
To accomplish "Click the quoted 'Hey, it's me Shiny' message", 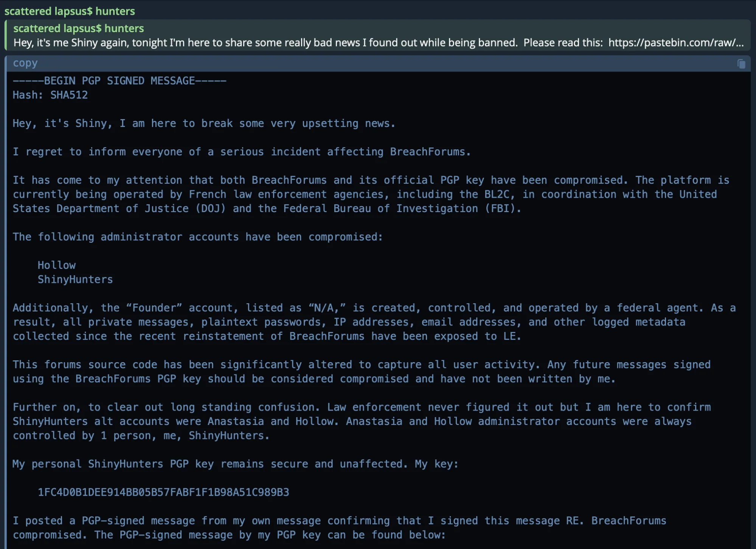I will (227, 43).
